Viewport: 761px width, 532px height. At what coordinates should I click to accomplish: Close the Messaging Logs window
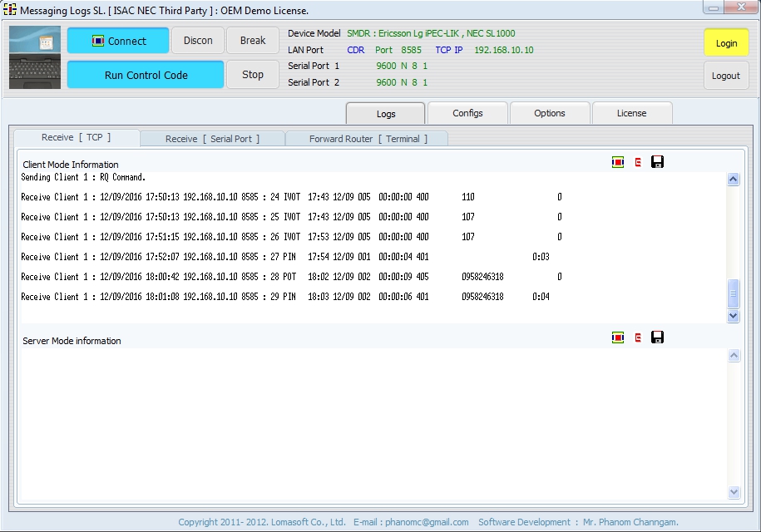click(741, 7)
